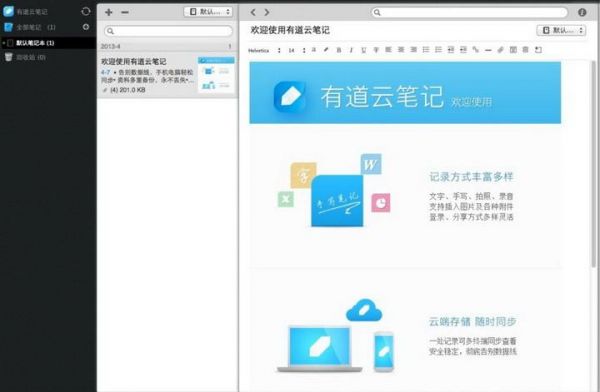Delete note with the minus button
Screen dimensions: 600x392
(125, 12)
